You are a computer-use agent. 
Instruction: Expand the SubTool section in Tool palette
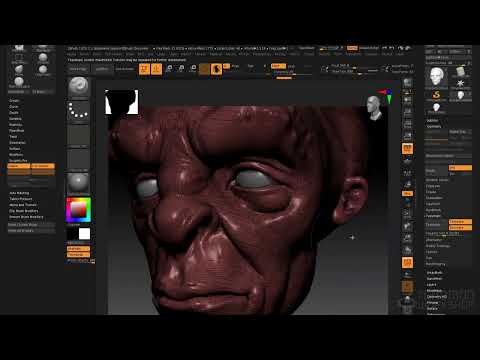pos(432,120)
